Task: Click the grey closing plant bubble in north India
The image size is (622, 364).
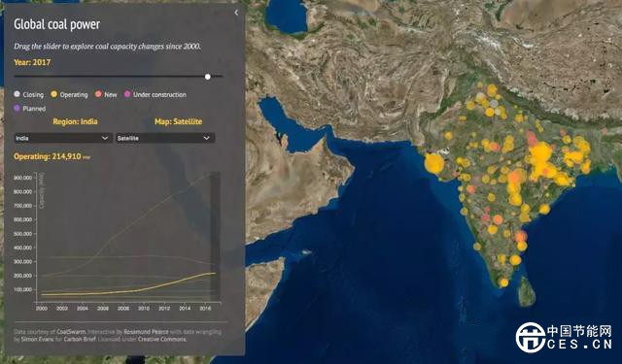Action: point(494,104)
